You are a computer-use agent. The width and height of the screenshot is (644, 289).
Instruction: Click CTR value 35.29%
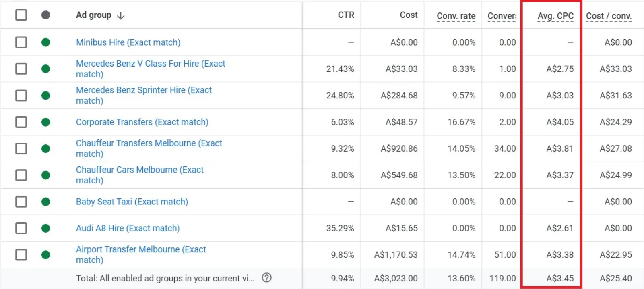[340, 228]
